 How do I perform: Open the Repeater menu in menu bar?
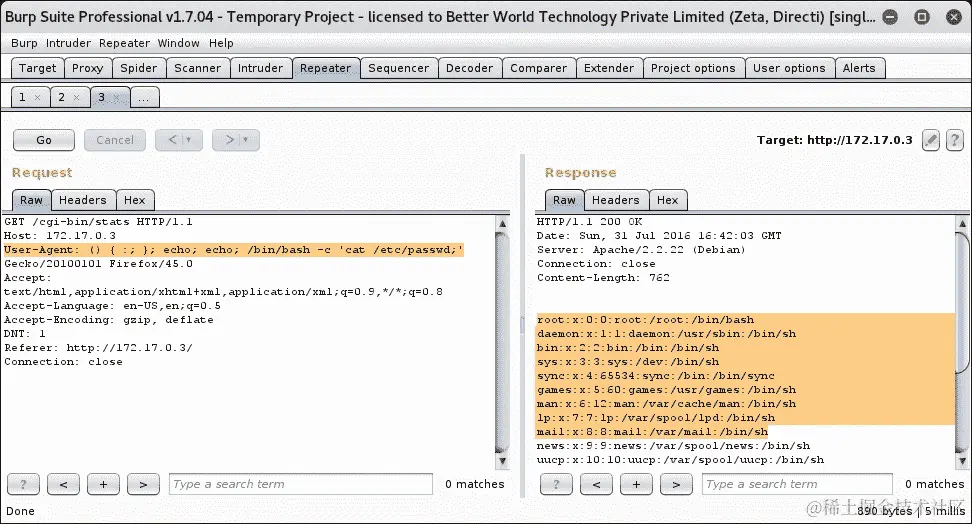(x=124, y=43)
